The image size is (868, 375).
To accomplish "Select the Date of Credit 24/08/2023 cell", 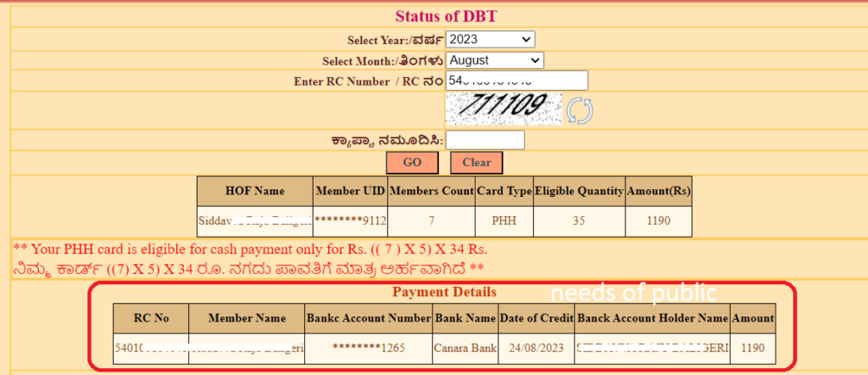I will [x=537, y=349].
